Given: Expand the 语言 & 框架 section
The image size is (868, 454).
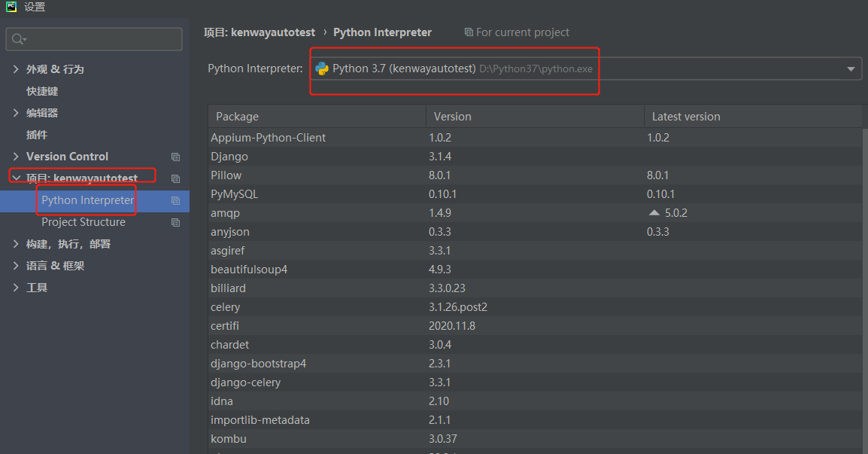Looking at the screenshot, I should click(16, 266).
